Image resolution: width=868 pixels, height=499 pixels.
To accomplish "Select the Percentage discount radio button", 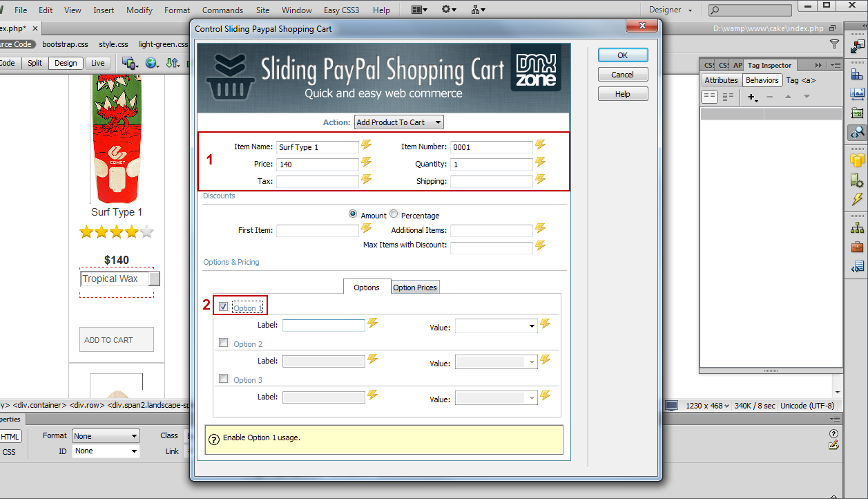I will click(394, 214).
